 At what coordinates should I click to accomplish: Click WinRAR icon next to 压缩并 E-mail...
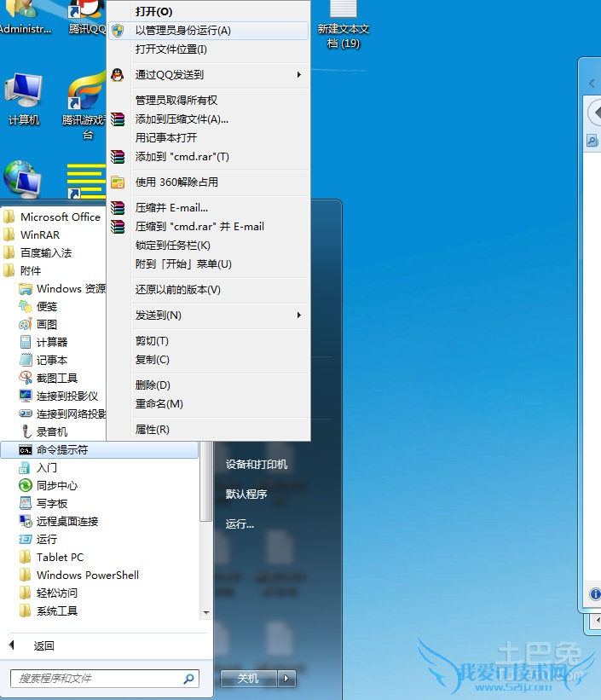(x=118, y=208)
